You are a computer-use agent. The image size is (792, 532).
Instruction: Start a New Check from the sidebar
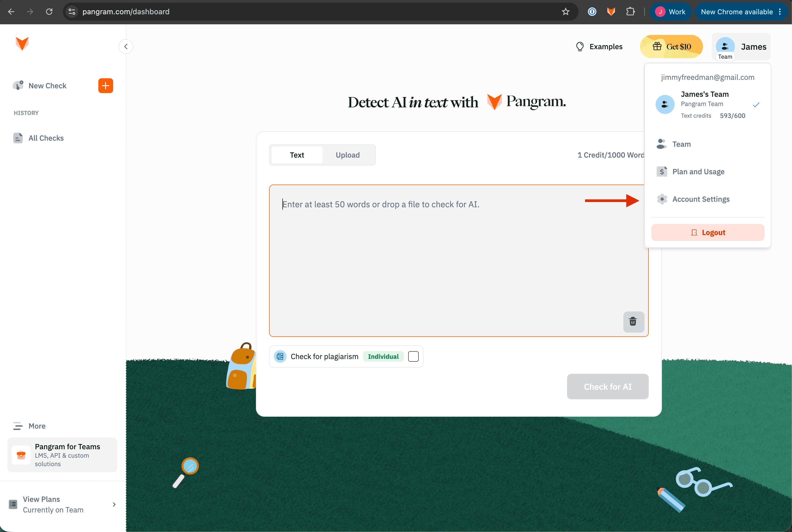tap(47, 86)
